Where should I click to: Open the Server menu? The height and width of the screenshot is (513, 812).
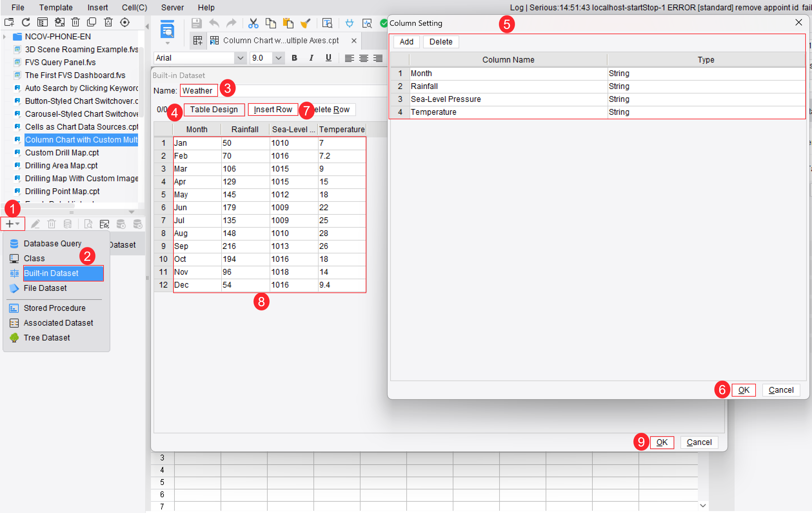click(x=172, y=7)
